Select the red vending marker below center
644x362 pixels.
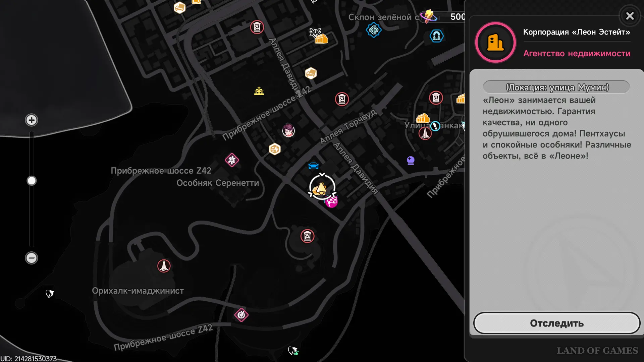(x=307, y=236)
